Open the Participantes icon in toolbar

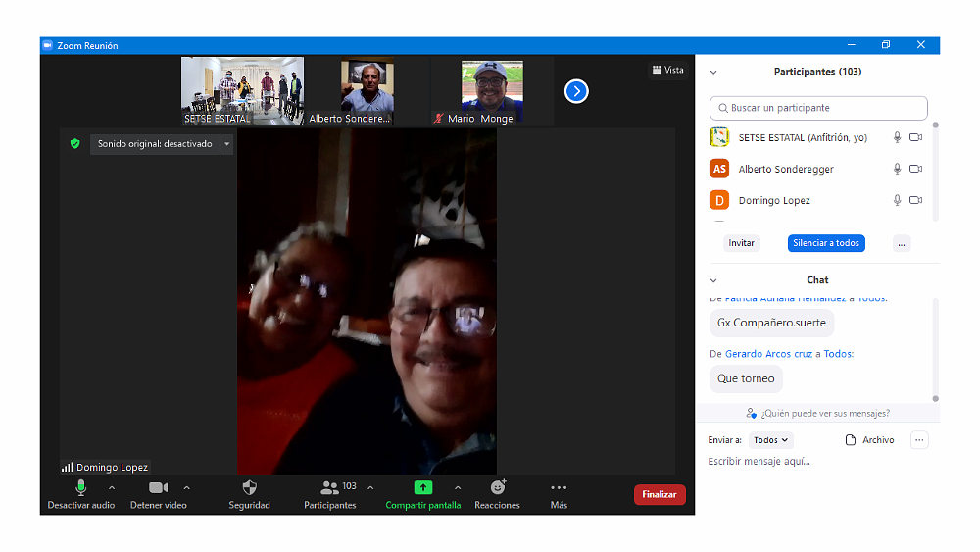coord(329,487)
